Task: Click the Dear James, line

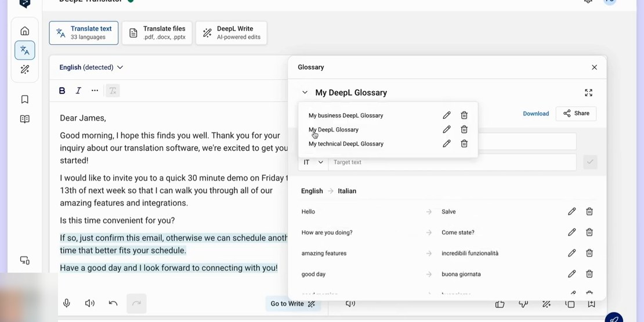Action: click(83, 118)
